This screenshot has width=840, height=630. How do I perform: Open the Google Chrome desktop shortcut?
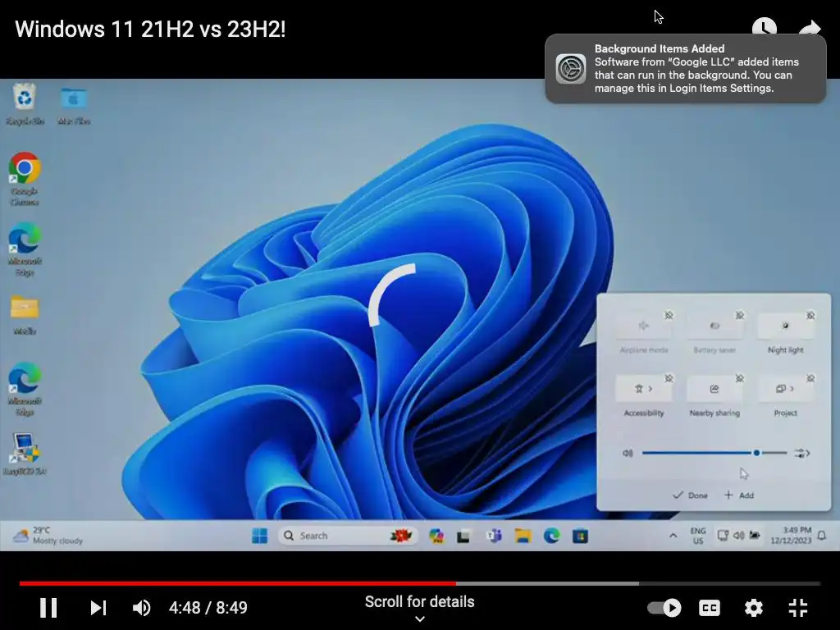tap(25, 179)
